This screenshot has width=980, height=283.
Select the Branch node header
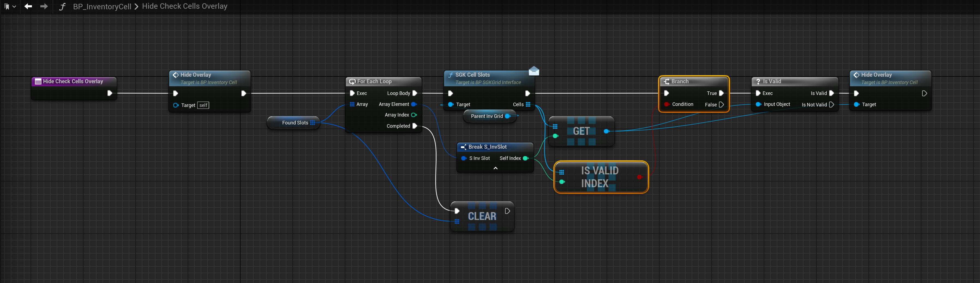(x=693, y=82)
